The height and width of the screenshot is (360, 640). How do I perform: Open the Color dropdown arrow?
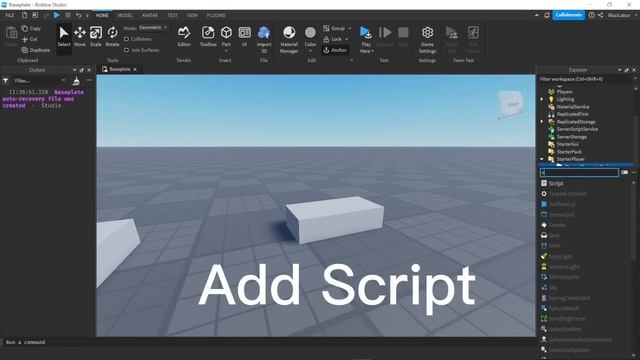click(310, 51)
